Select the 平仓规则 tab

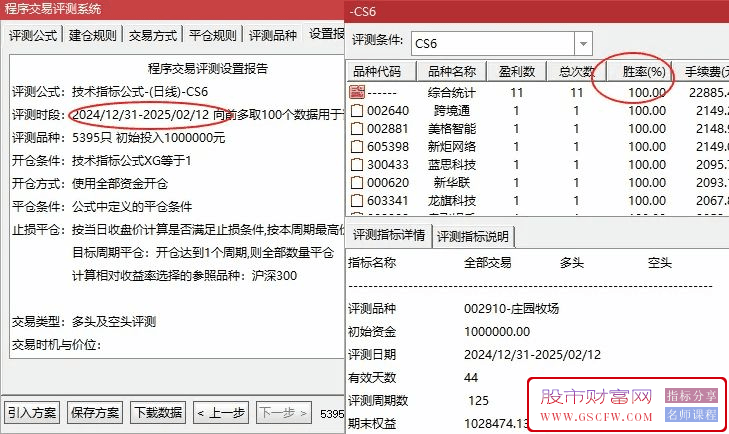[212, 35]
